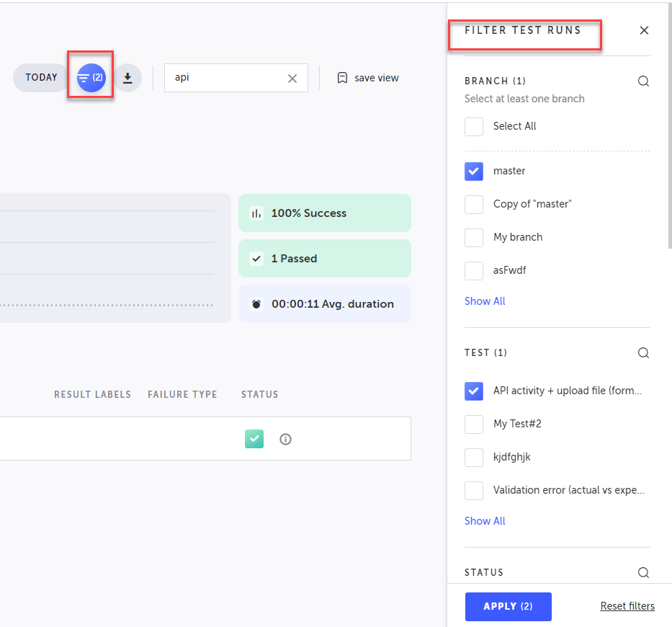Click save view
Screen dimensions: 672x627
pyautogui.click(x=368, y=78)
